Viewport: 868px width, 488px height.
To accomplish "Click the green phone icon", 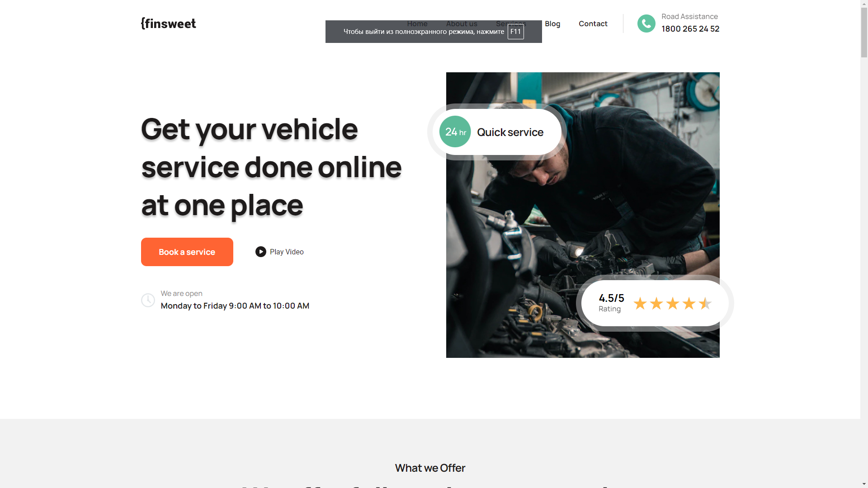I will pos(646,23).
